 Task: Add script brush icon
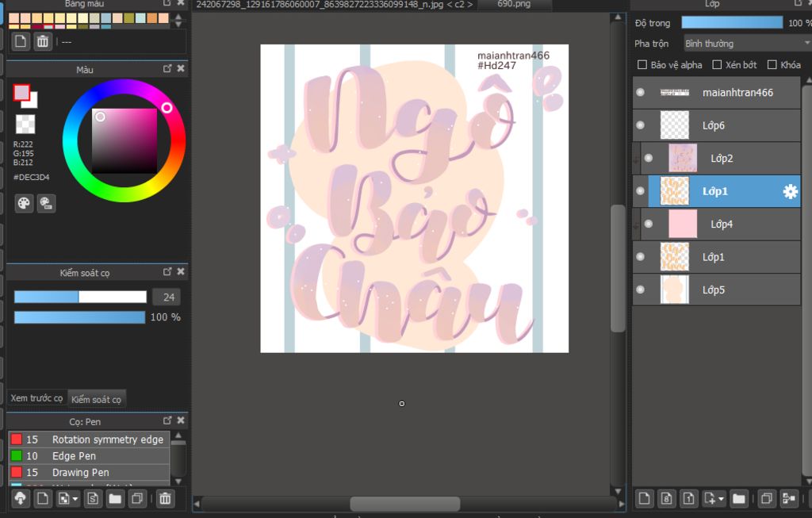click(93, 498)
